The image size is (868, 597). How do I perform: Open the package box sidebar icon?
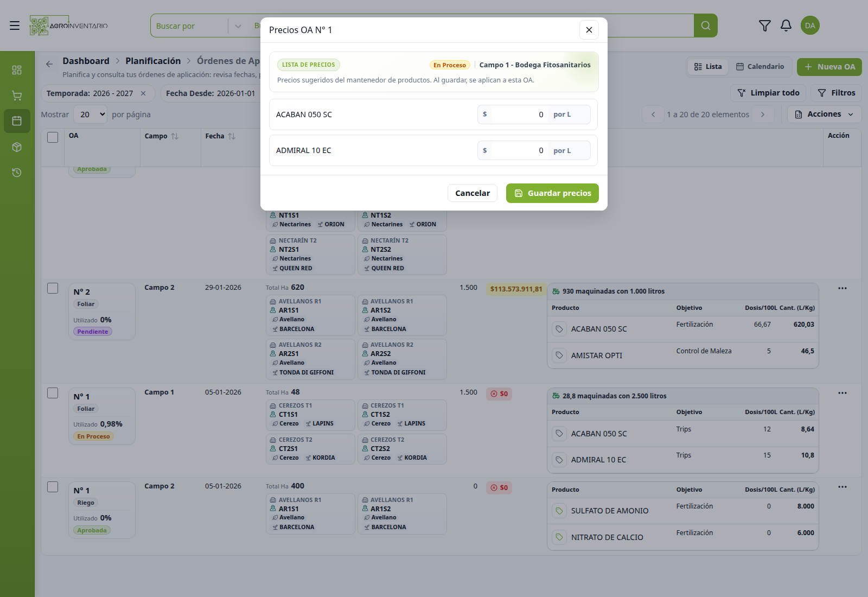(x=17, y=147)
